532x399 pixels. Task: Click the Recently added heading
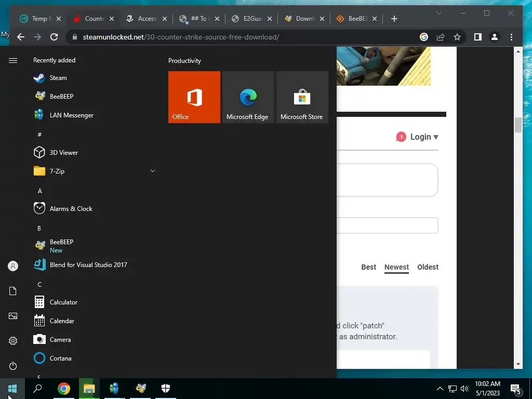(x=54, y=60)
